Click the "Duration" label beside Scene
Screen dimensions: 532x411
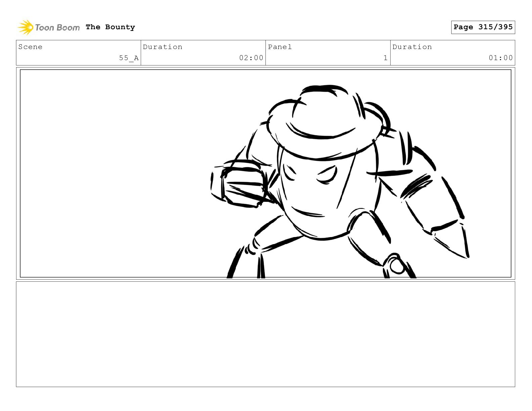tap(163, 47)
